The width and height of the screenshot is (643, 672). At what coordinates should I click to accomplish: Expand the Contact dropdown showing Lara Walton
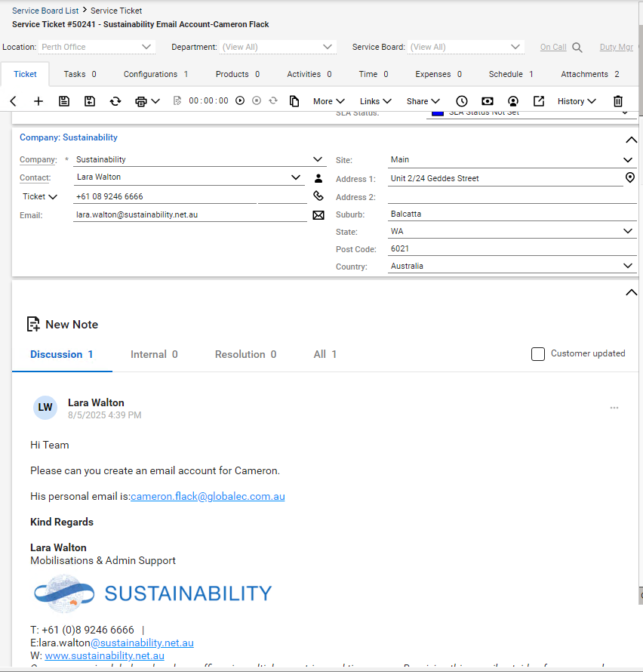coord(296,177)
